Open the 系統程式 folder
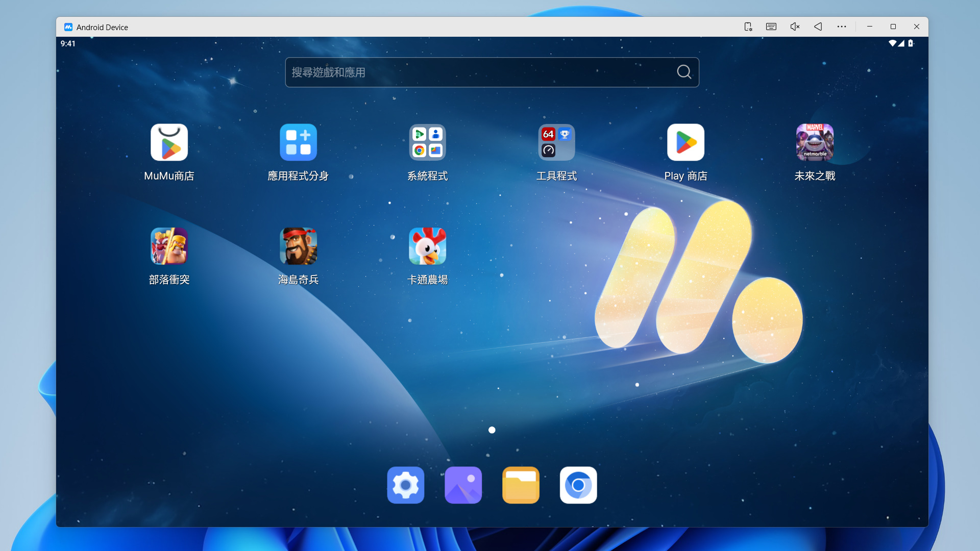 427,142
